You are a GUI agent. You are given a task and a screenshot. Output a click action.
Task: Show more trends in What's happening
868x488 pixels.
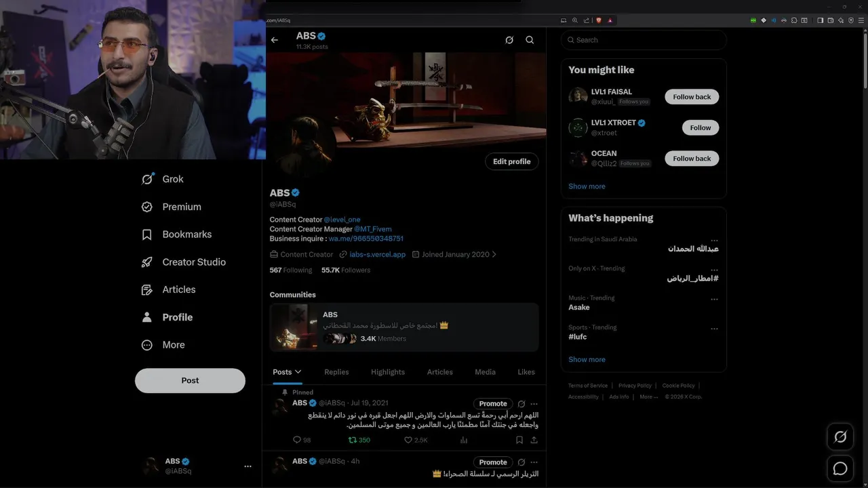pyautogui.click(x=587, y=360)
